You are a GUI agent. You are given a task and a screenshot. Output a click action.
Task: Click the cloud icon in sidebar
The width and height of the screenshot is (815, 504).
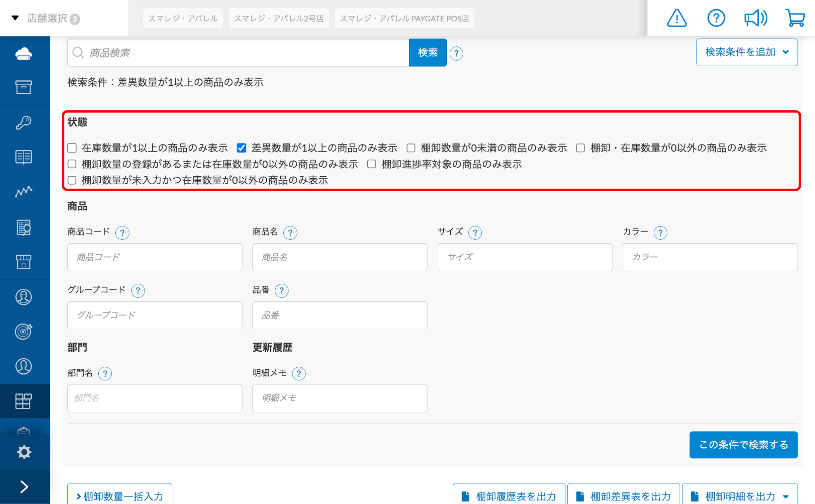tap(24, 53)
